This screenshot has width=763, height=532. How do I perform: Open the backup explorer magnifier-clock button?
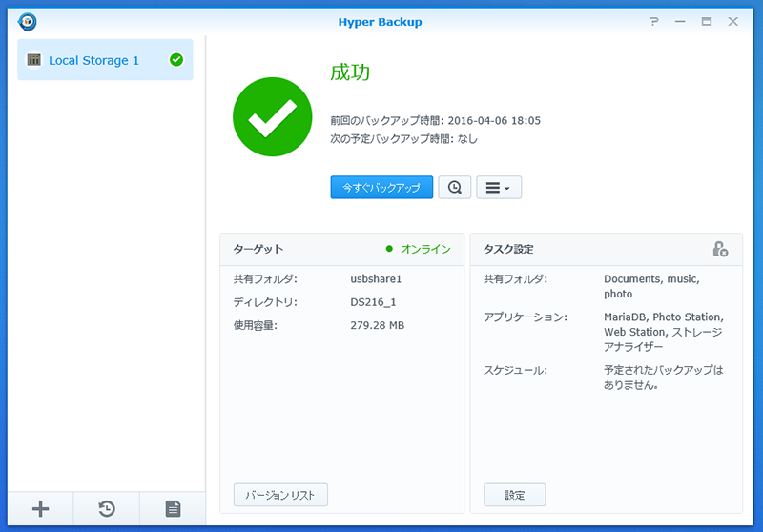coord(455,187)
